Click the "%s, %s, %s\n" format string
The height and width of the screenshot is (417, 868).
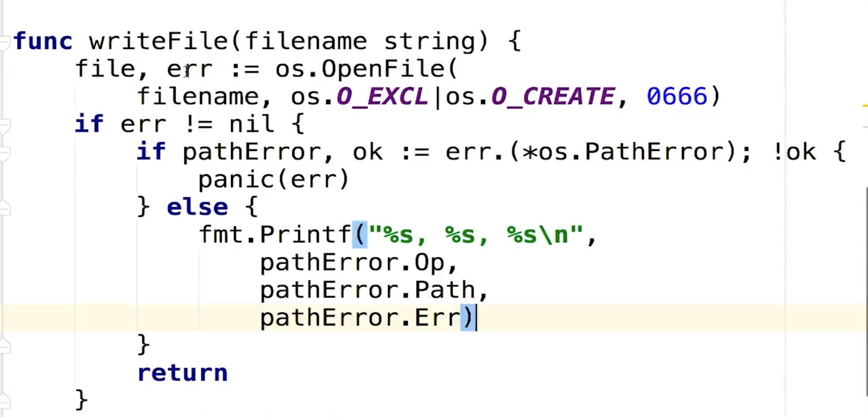[x=476, y=235]
